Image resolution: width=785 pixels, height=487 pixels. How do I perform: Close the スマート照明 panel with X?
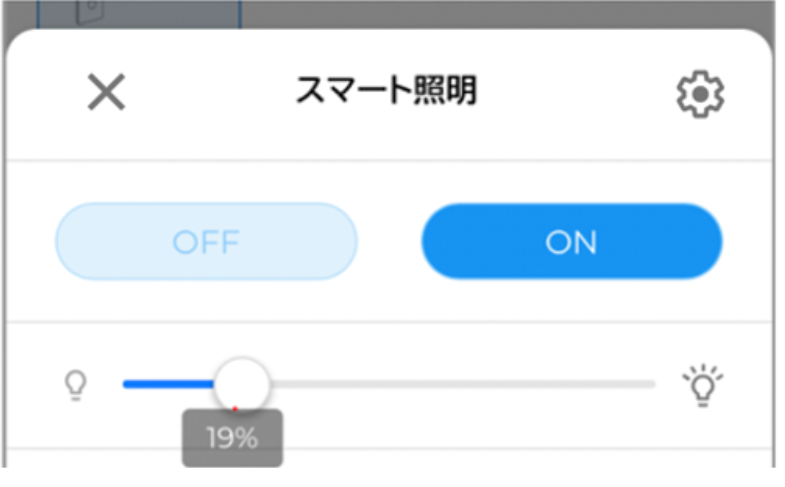pyautogui.click(x=106, y=94)
